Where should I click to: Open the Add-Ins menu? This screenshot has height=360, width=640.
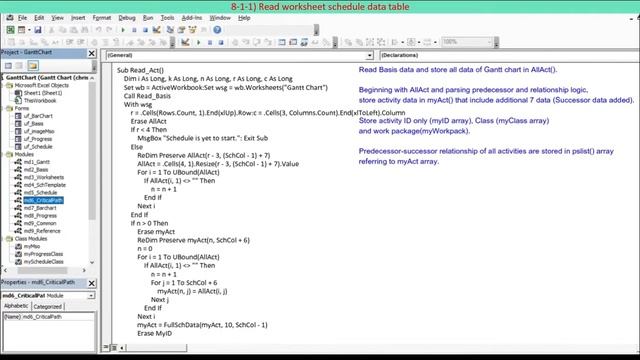[x=192, y=18]
